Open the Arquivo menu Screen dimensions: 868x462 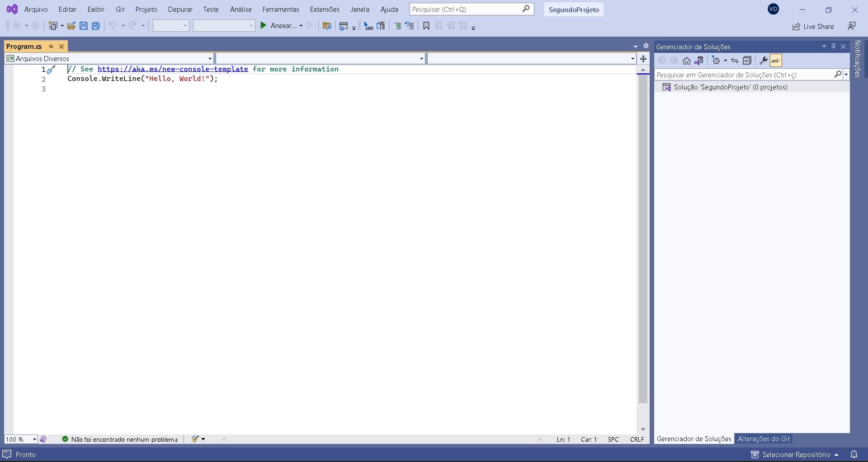coord(36,9)
